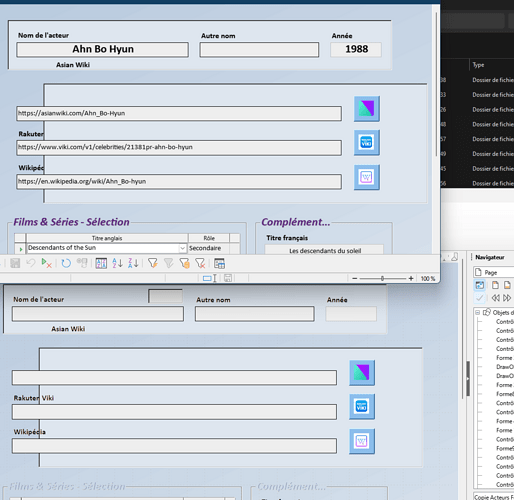
Task: Click the Asian Wiki purple-green icon button in the upper form
Action: coord(367,109)
